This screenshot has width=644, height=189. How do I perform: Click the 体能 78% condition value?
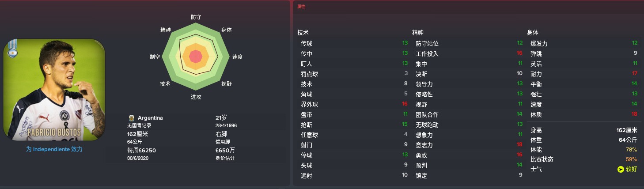coord(631,150)
